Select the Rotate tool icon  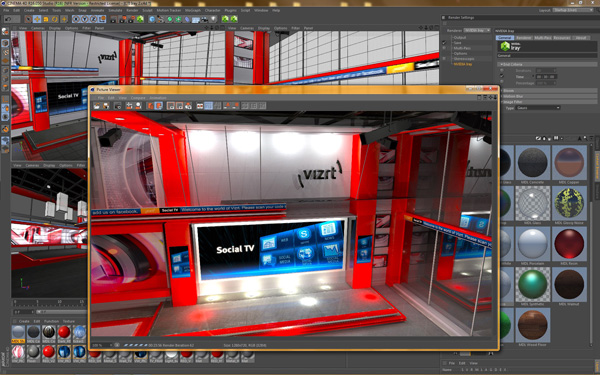point(55,19)
